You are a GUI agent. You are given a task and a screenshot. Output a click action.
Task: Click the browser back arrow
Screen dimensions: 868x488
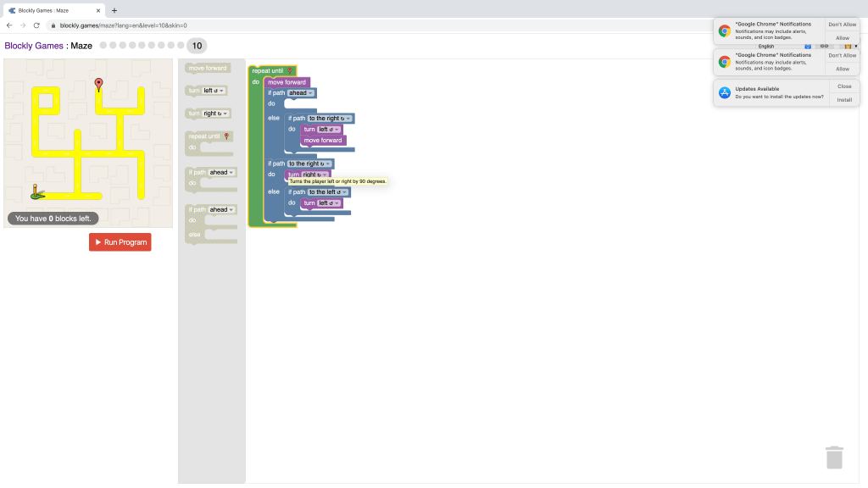tap(9, 25)
